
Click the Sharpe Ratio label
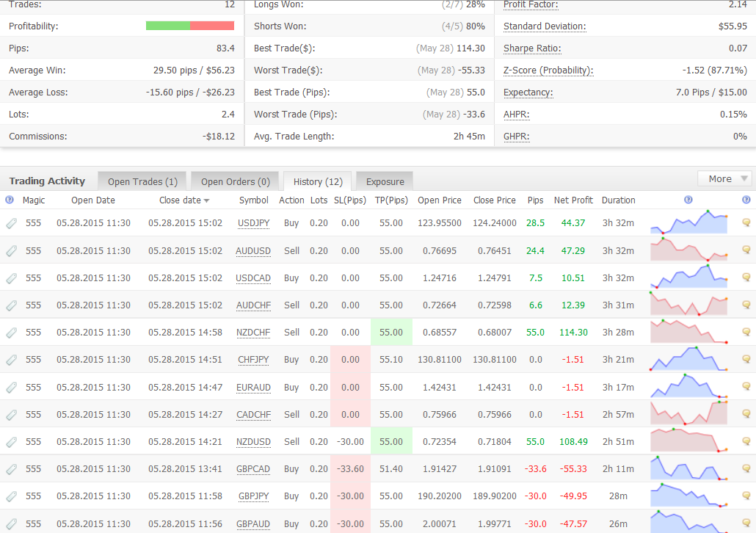coord(532,48)
